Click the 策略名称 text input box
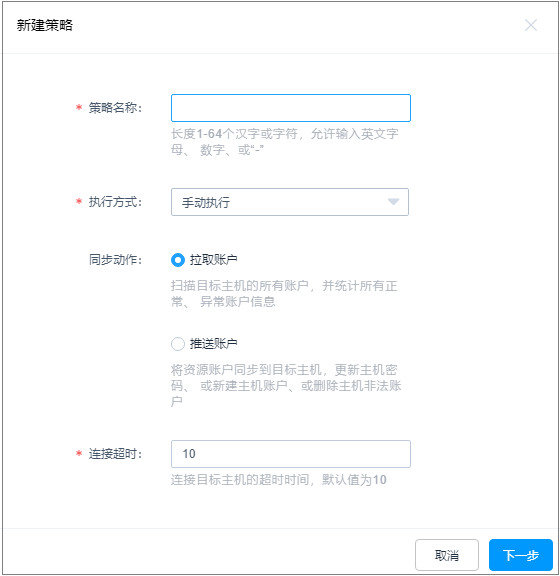The image size is (560, 576). (x=291, y=108)
